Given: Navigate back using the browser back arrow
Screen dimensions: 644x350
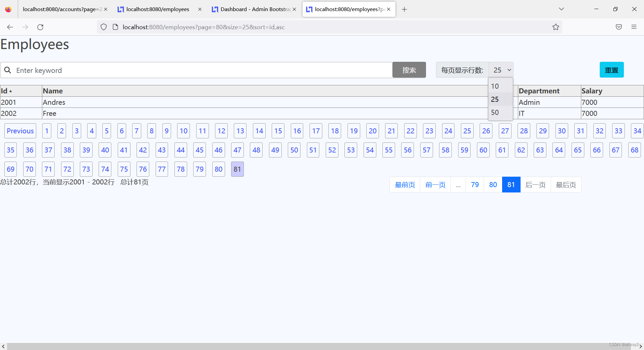Looking at the screenshot, I should pyautogui.click(x=10, y=27).
